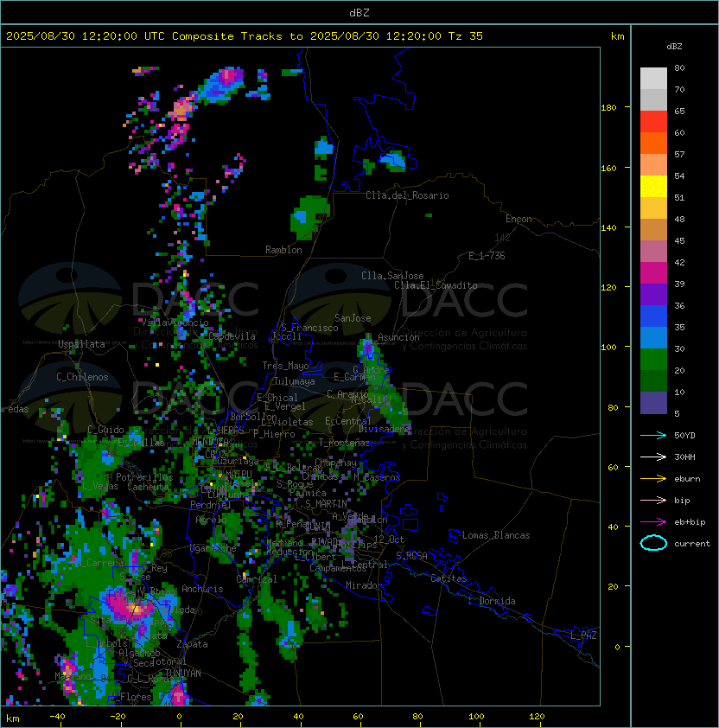Click the Uspallata place label

coord(81,344)
